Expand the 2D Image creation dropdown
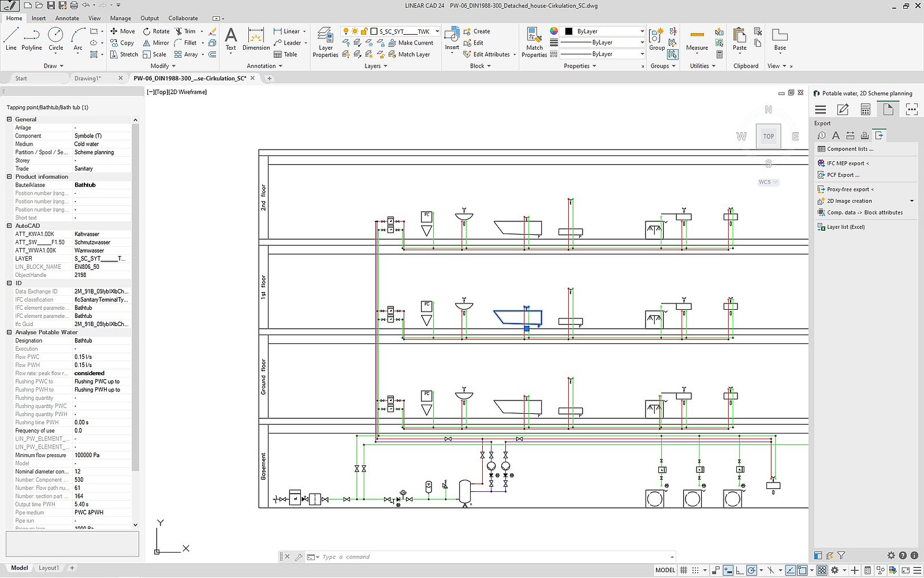 click(912, 201)
